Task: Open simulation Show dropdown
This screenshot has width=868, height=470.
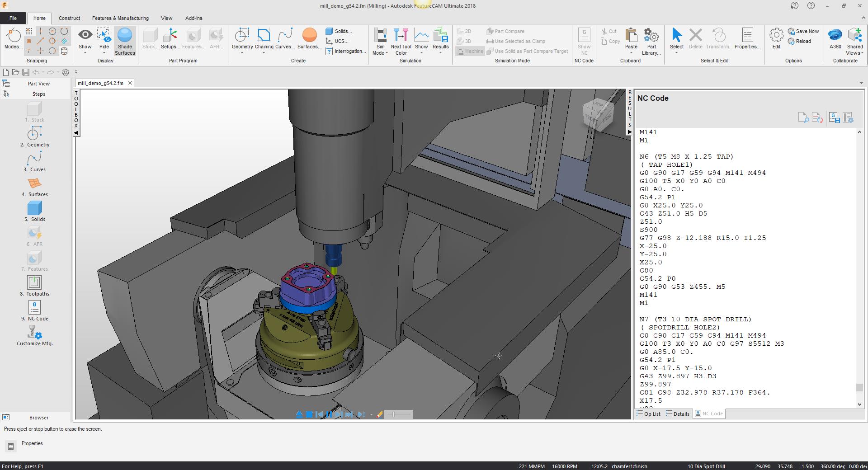Action: click(x=421, y=42)
